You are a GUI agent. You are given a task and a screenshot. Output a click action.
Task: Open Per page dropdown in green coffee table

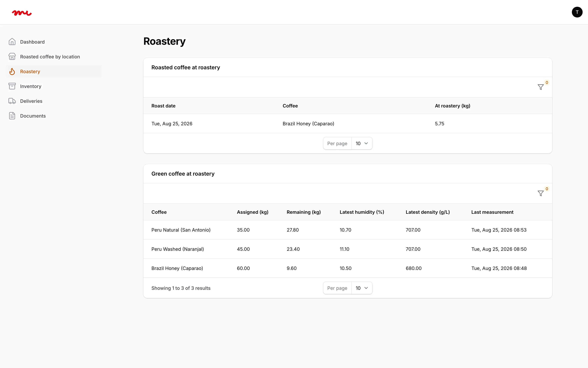click(x=362, y=288)
